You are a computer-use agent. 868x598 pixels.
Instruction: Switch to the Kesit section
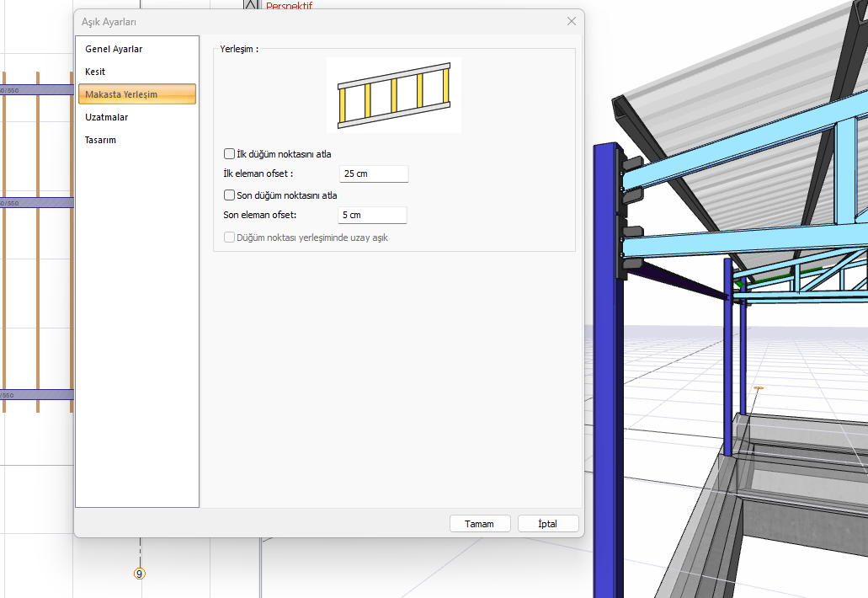pyautogui.click(x=95, y=72)
